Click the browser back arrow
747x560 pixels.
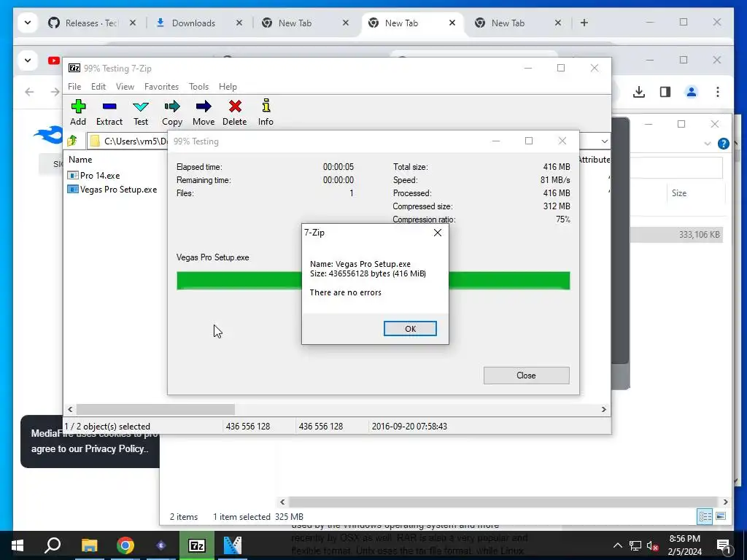click(x=29, y=92)
